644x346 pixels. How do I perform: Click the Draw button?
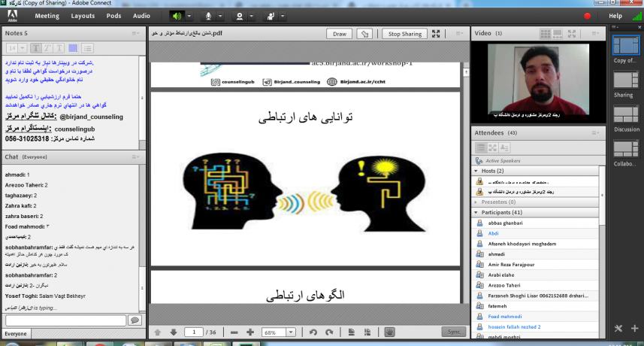(x=339, y=34)
